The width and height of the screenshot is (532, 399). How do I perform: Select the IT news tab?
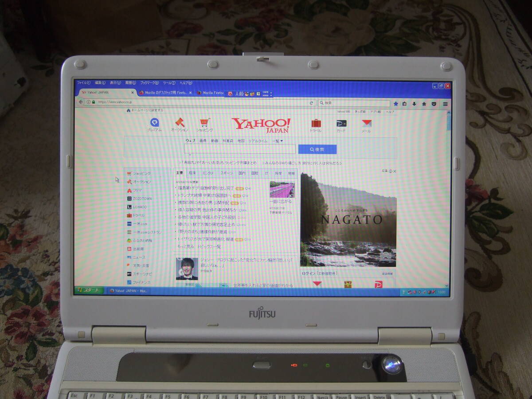tap(267, 173)
